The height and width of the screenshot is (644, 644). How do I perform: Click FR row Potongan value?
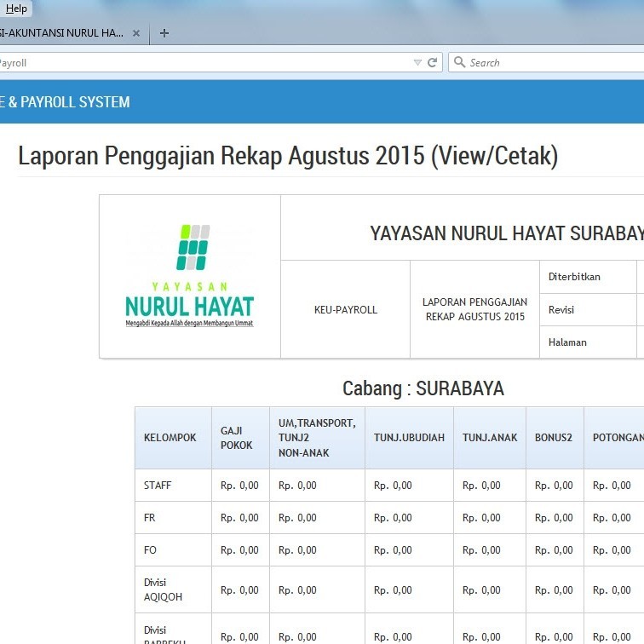point(612,518)
